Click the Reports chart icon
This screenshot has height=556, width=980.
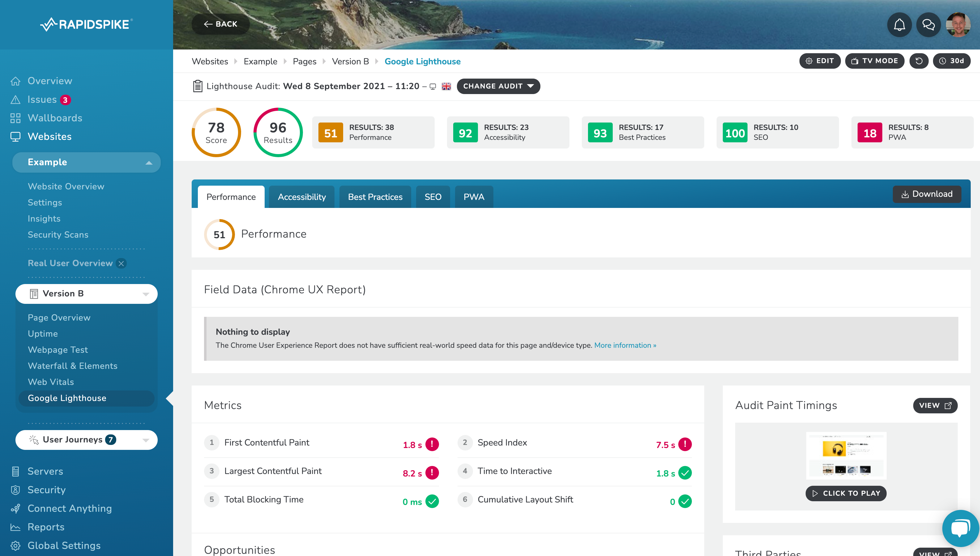[15, 527]
